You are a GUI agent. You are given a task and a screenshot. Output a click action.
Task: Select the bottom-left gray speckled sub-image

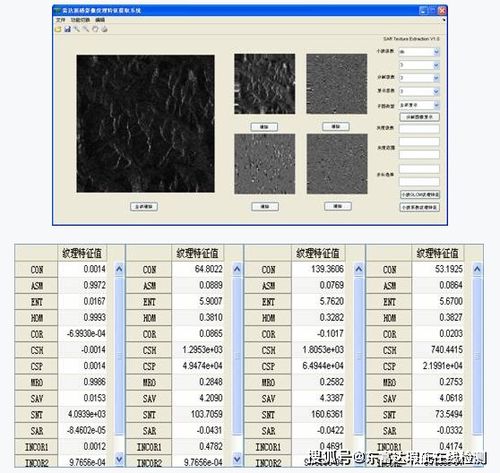click(265, 164)
